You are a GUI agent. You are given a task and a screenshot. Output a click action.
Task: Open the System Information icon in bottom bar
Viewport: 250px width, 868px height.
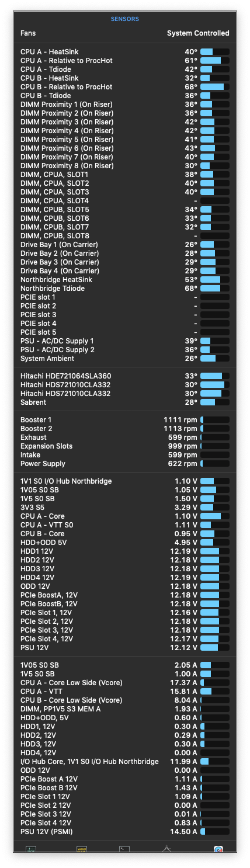pyautogui.click(x=166, y=849)
